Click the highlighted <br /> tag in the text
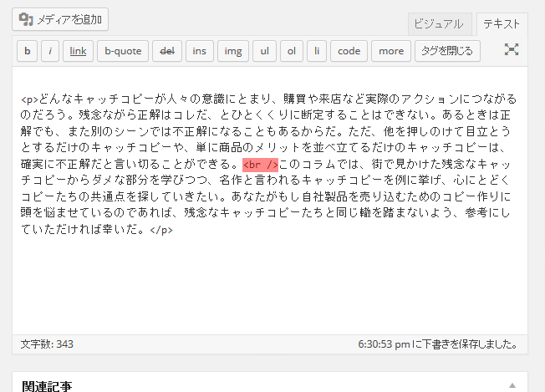The height and width of the screenshot is (392, 545). (x=260, y=165)
